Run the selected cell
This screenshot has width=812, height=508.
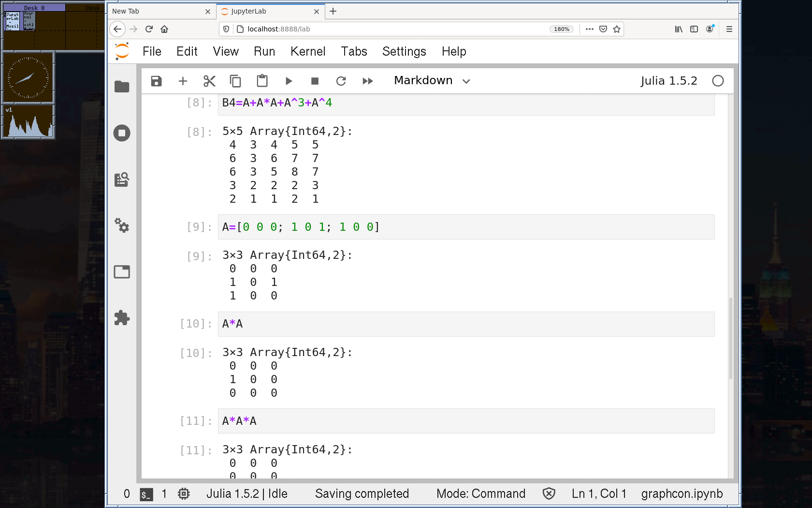289,81
